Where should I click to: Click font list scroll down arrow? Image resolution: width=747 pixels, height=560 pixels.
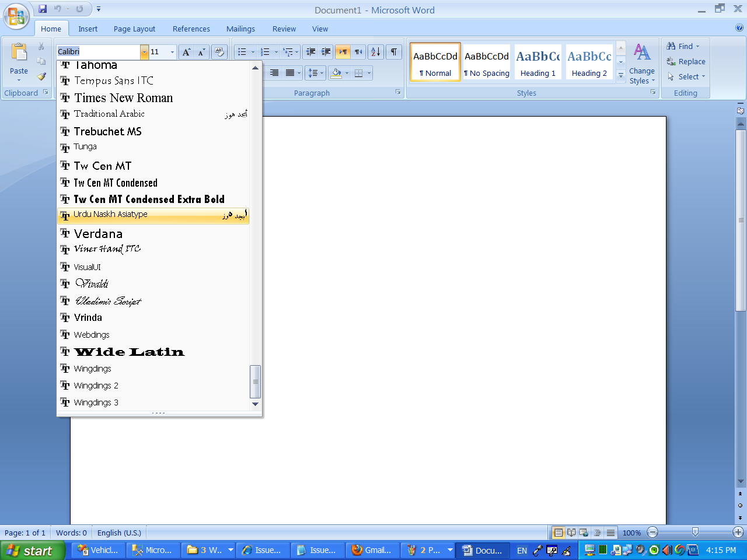[255, 404]
